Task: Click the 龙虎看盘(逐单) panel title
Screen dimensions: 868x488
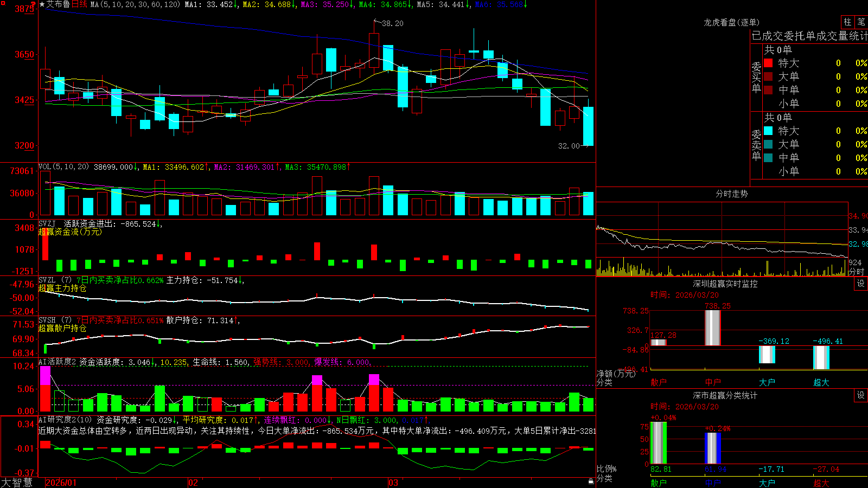Action: tap(731, 22)
